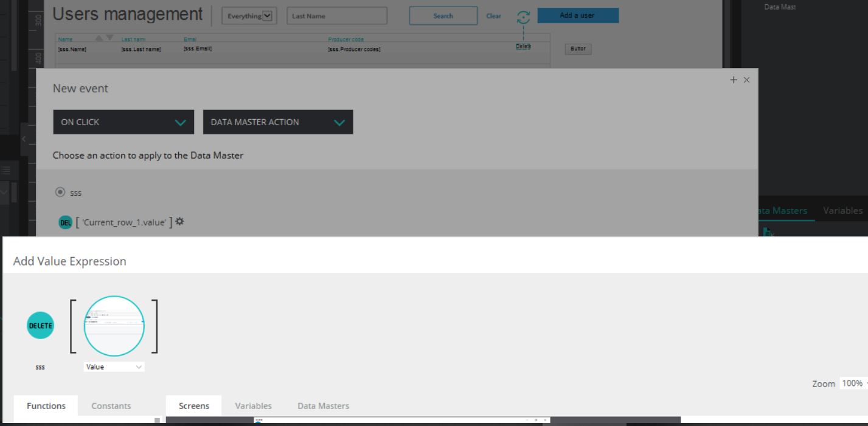Click the plus icon on New event dialog
The image size is (868, 426).
click(x=734, y=80)
